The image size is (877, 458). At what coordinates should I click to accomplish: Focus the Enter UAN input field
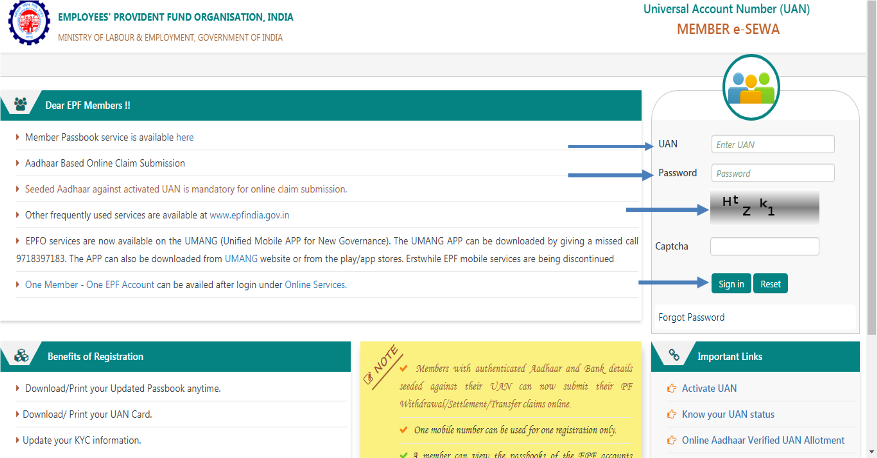point(772,144)
